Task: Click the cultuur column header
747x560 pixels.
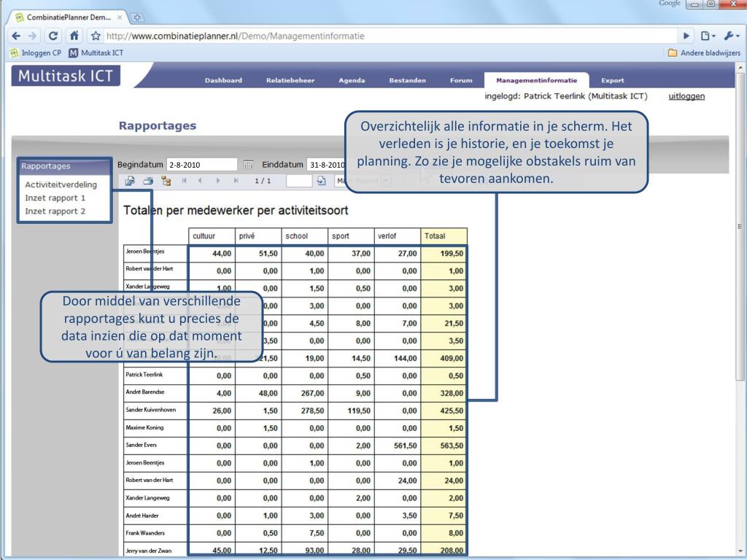Action: tap(212, 236)
